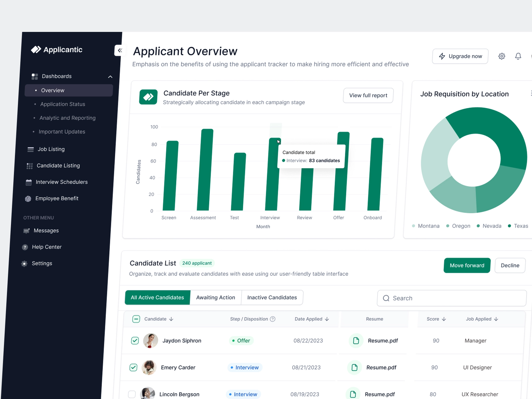The image size is (532, 399).
Task: Collapse sidebar with double-chevron icon
Action: [x=120, y=50]
